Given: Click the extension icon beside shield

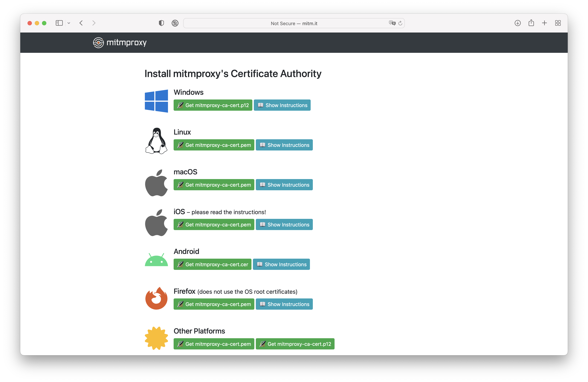Looking at the screenshot, I should (x=175, y=23).
